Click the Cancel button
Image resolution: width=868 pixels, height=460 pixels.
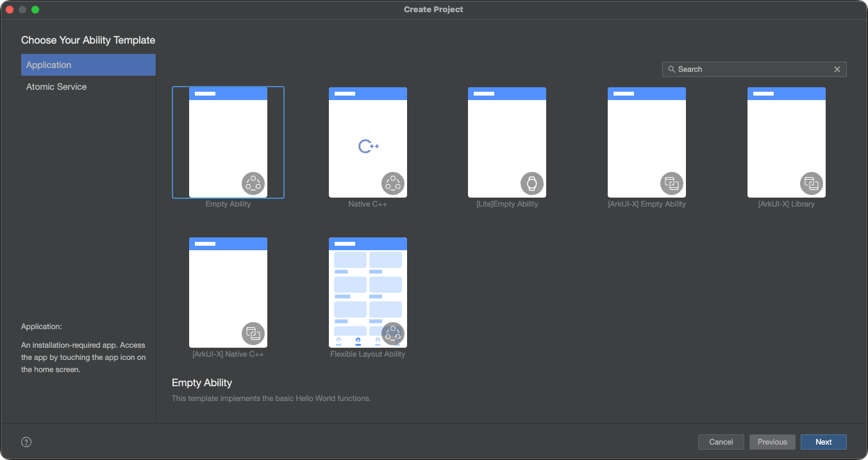coord(721,442)
